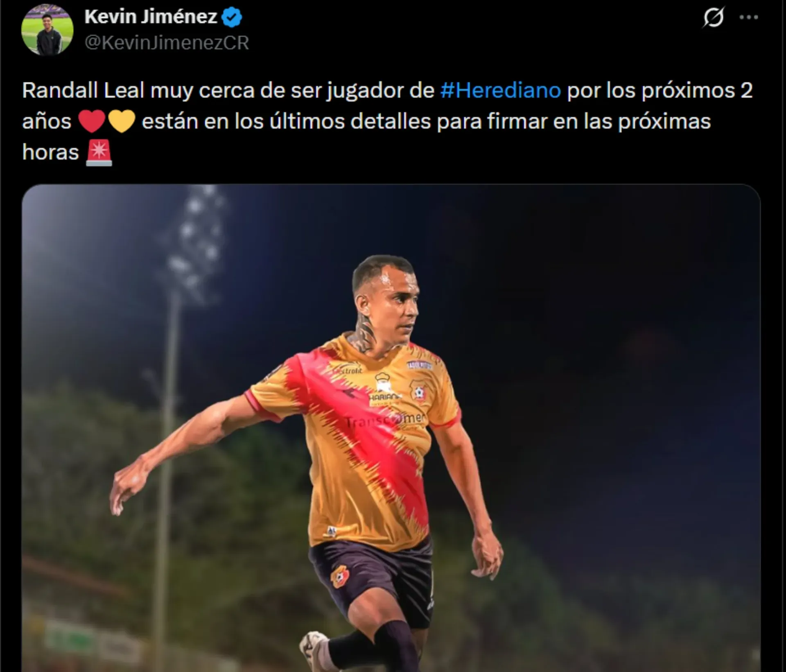Click the Kevin Jiménez display name
The height and width of the screenshot is (672, 786).
pos(151,17)
